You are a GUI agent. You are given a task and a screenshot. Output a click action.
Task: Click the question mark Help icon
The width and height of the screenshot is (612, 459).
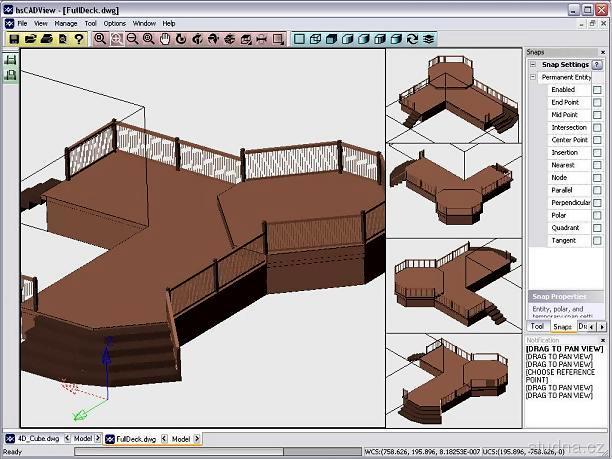(x=79, y=39)
